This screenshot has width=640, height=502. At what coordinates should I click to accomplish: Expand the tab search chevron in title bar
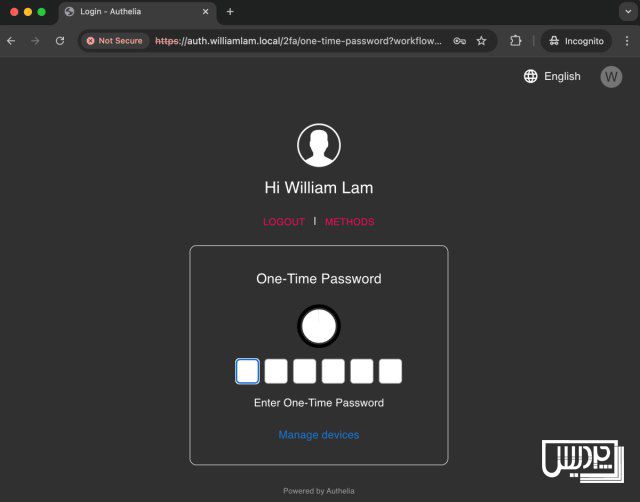[627, 12]
